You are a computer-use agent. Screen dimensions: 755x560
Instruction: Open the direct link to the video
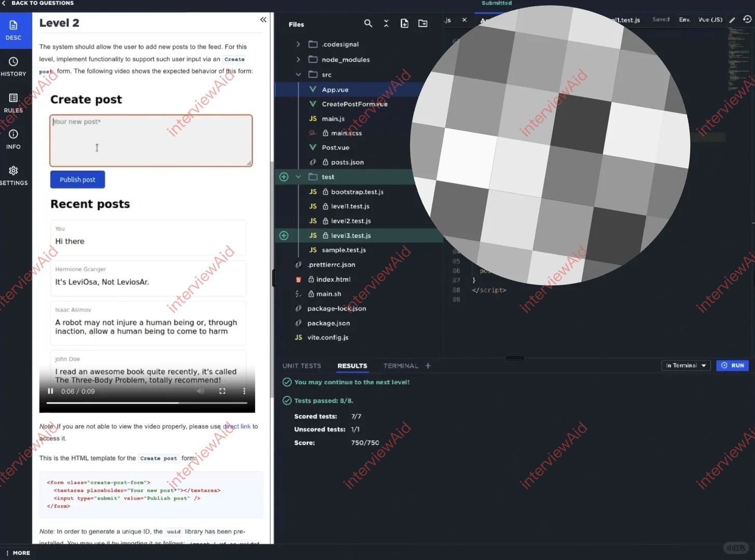tap(237, 426)
